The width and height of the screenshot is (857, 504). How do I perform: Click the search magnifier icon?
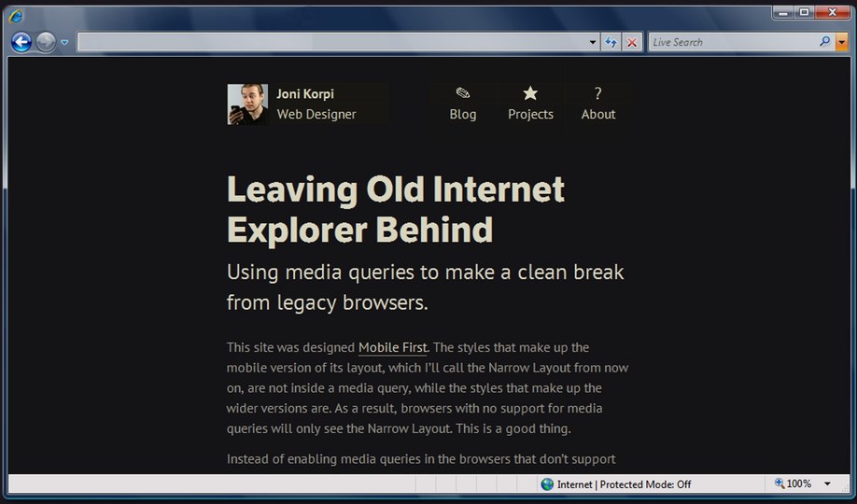coord(825,42)
